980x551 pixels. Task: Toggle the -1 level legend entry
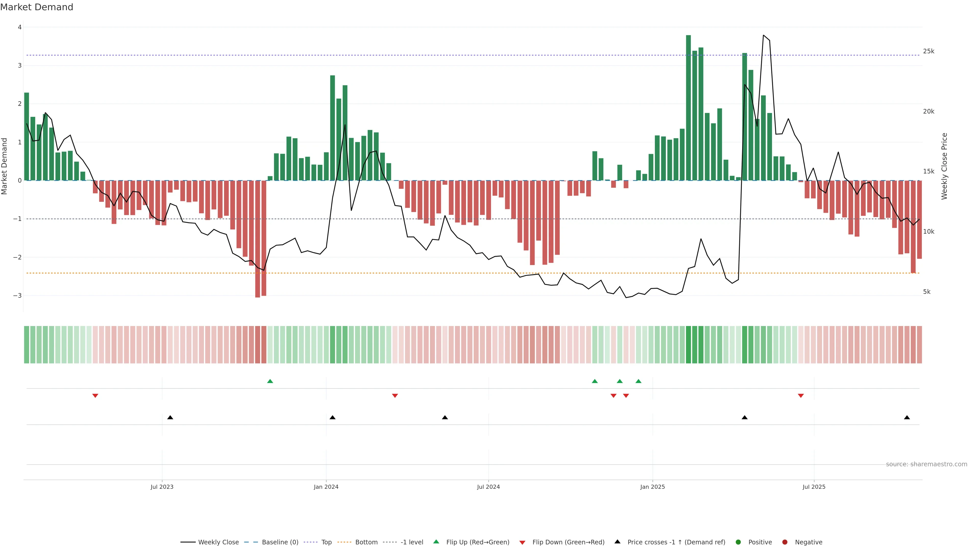pyautogui.click(x=412, y=542)
